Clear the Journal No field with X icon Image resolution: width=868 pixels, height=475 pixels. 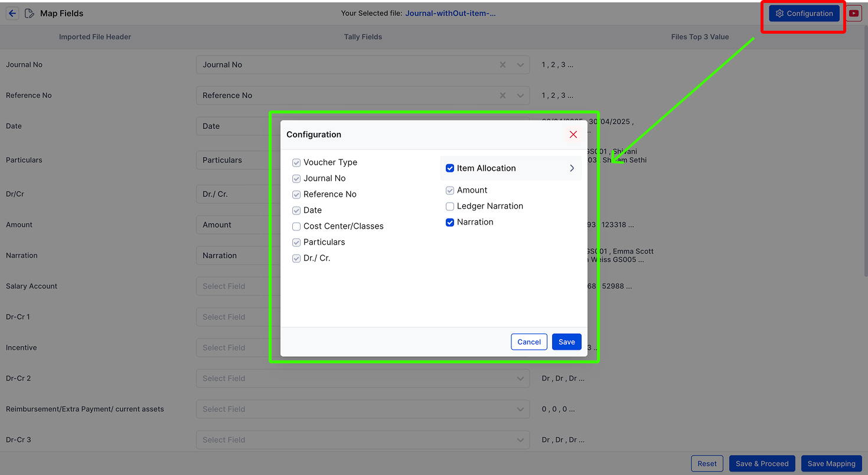[x=502, y=65]
